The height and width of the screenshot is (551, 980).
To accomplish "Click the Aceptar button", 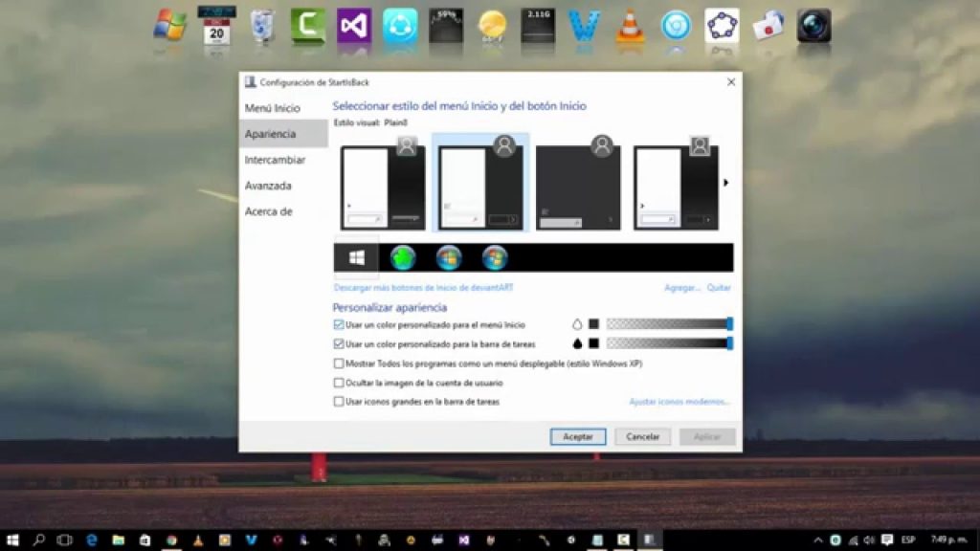I will pos(577,436).
